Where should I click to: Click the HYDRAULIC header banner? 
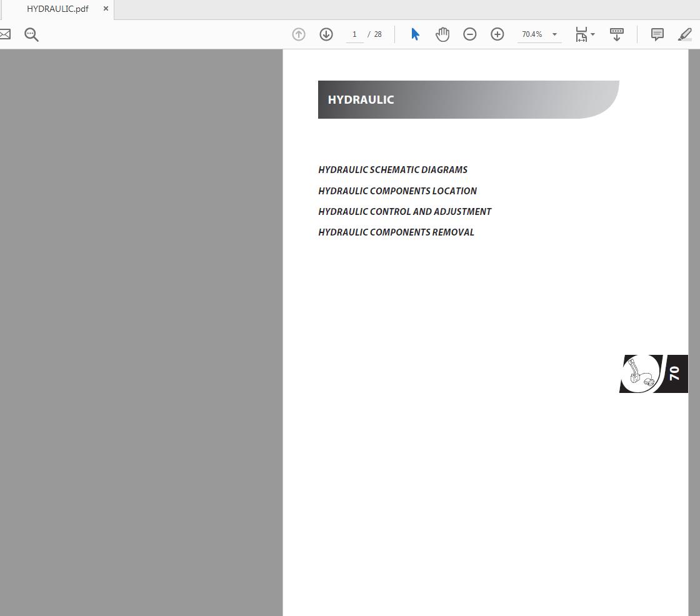click(x=468, y=99)
